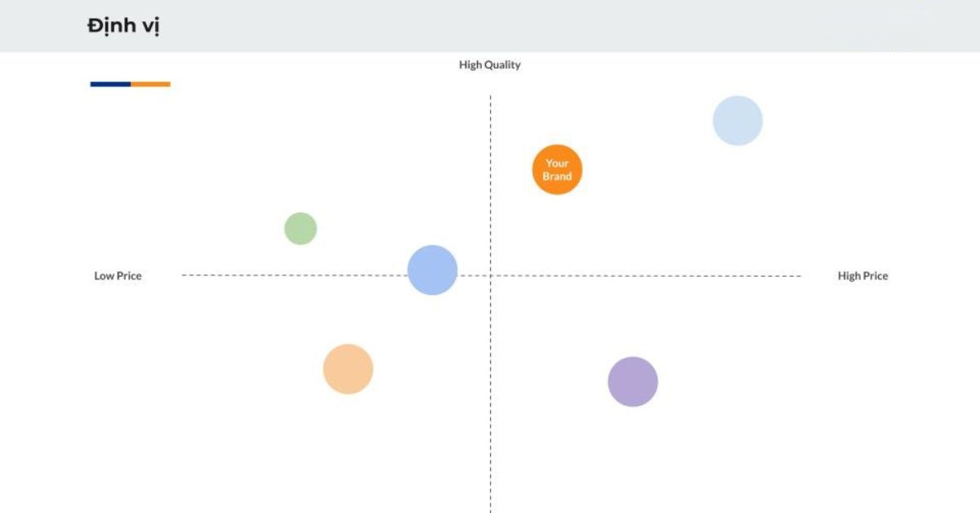Select the orange Your Brand circle

557,170
